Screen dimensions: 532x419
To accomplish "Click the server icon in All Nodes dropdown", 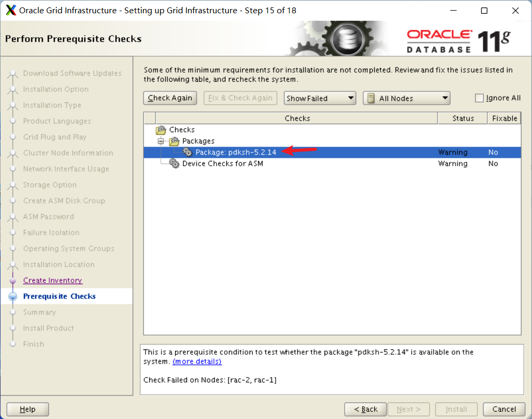I will tap(371, 98).
